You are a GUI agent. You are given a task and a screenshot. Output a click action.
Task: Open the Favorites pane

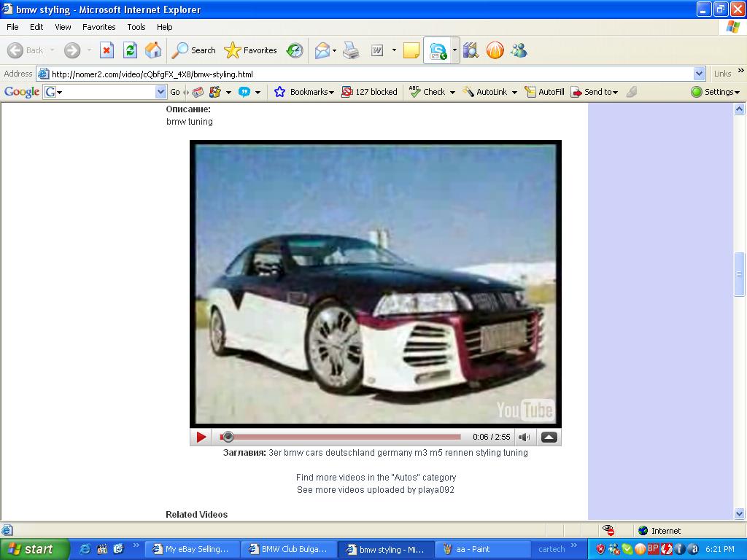tap(250, 50)
